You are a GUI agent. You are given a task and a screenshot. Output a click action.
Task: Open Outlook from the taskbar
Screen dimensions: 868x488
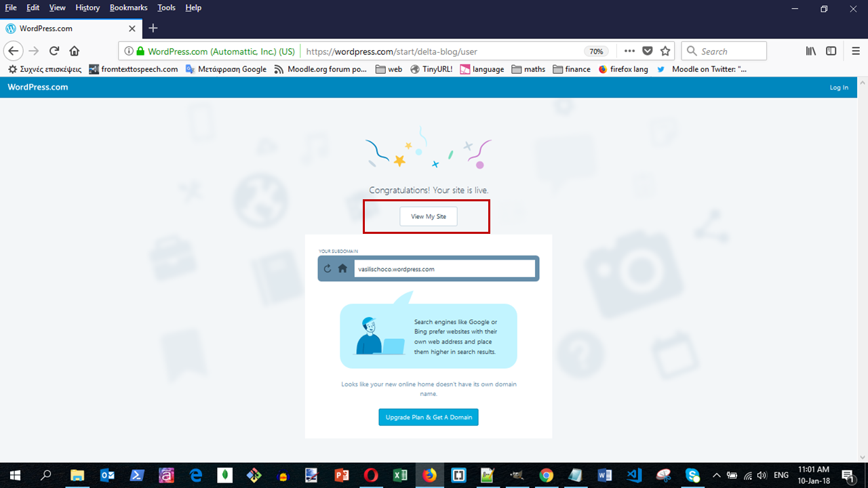pos(107,475)
